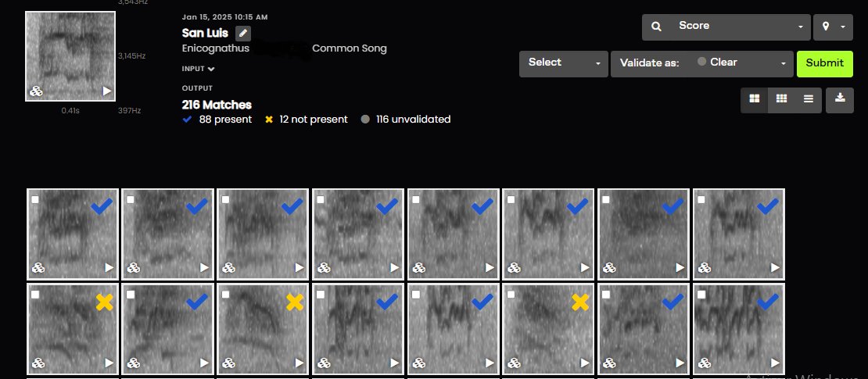Open cubes icon on first row second match

(x=134, y=268)
